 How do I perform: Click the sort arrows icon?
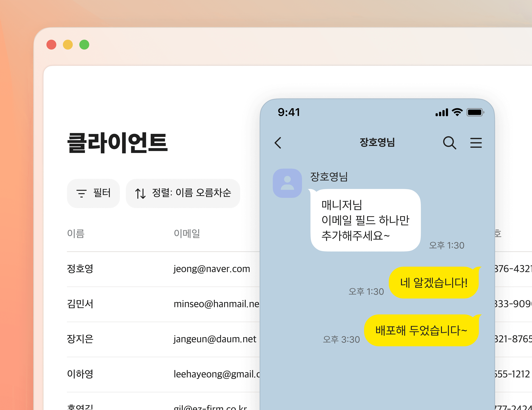140,193
